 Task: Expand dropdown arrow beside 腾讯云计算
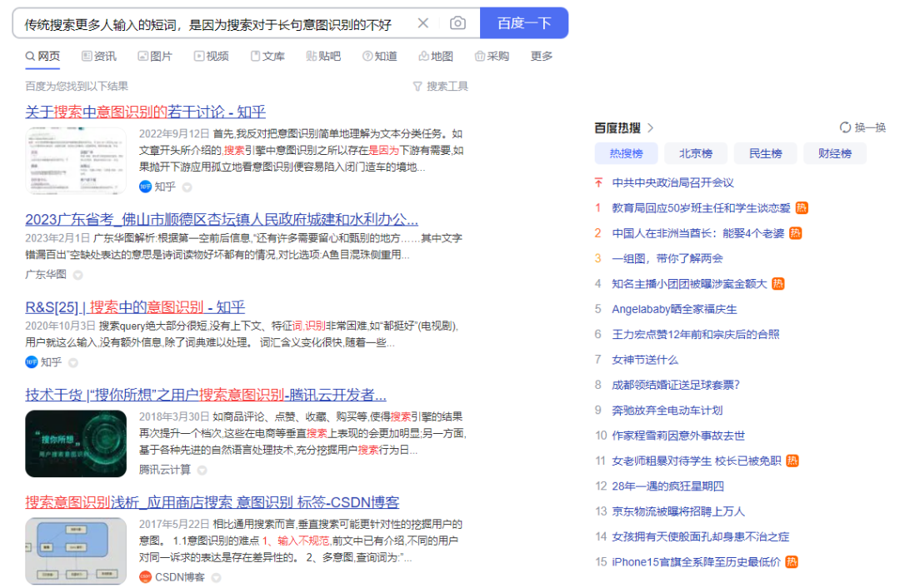point(202,471)
